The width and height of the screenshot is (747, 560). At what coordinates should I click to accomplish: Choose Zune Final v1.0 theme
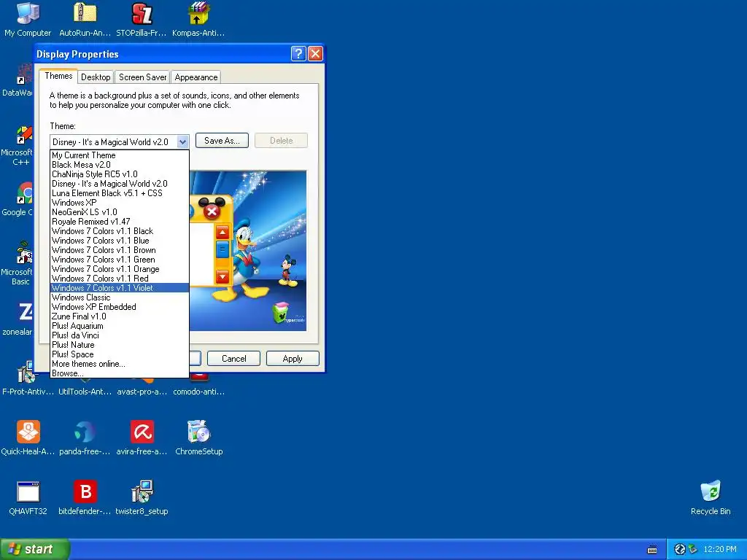[x=120, y=316]
